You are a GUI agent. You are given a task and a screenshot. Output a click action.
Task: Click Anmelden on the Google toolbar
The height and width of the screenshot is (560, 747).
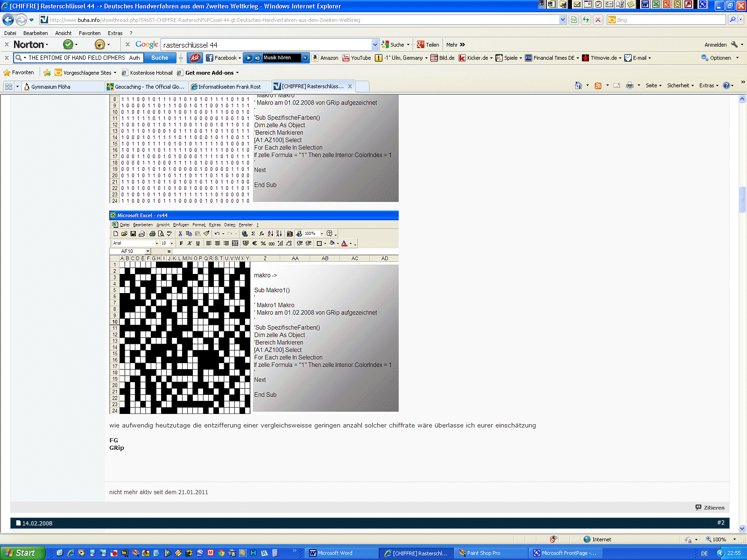pyautogui.click(x=715, y=45)
